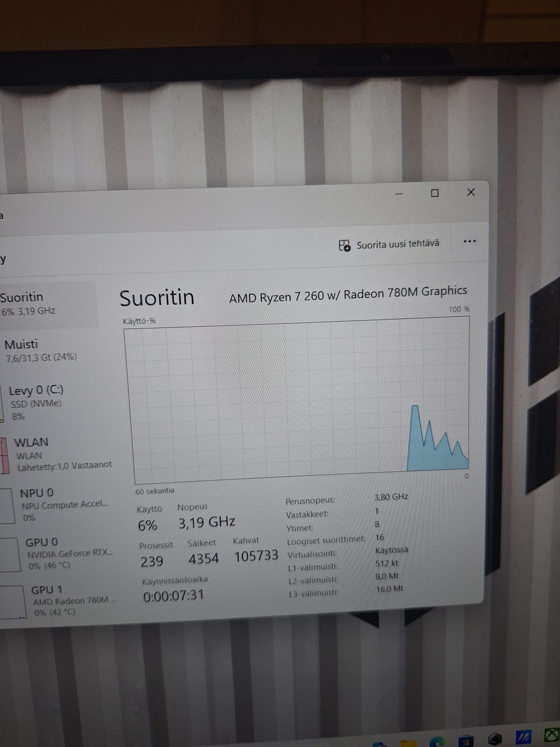Click the L1-välimuisti value 512 kt
The image size is (560, 747).
(387, 563)
